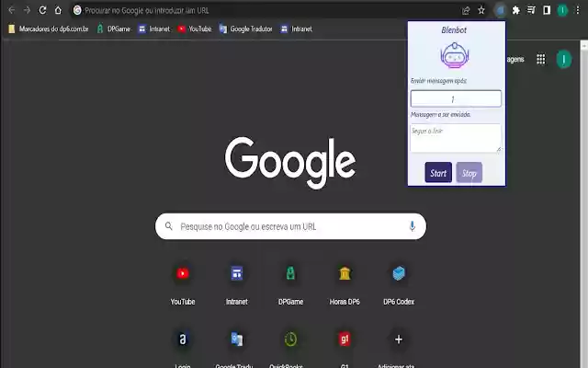Open the G1 shortcut tile
This screenshot has width=588, height=368.
345,350
